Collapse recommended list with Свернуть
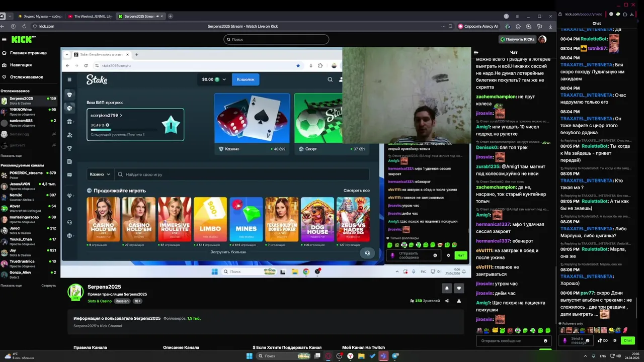644x362 pixels. pos(49,286)
